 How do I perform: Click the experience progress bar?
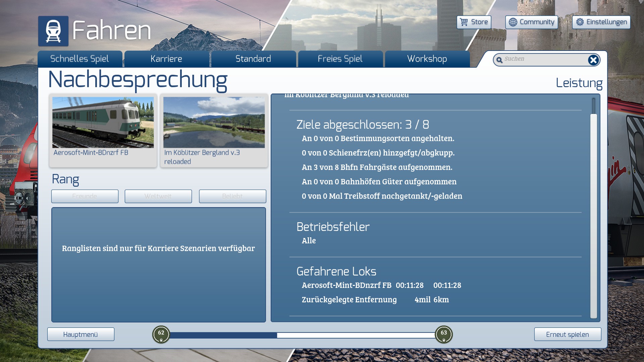(x=302, y=335)
